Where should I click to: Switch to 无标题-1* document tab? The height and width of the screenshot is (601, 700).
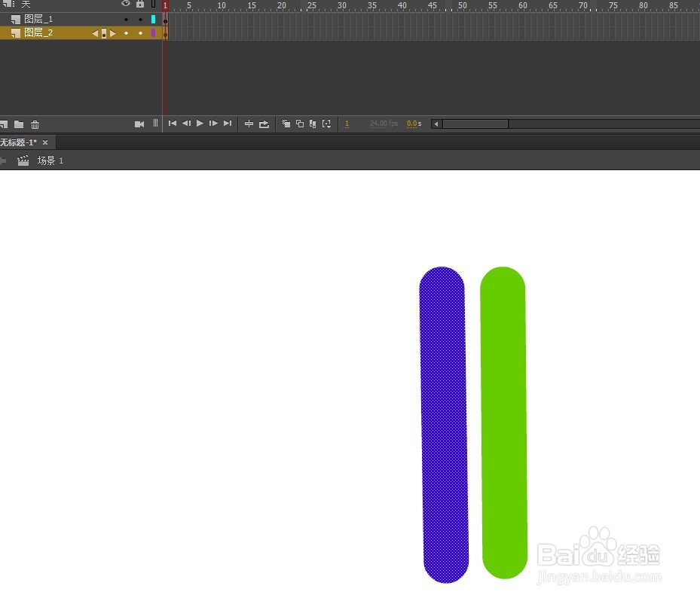pos(18,142)
